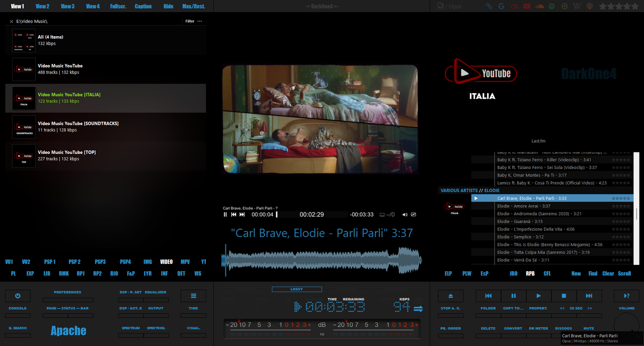644x346 pixels.
Task: Select the BIO panel tab
Action: tap(114, 274)
